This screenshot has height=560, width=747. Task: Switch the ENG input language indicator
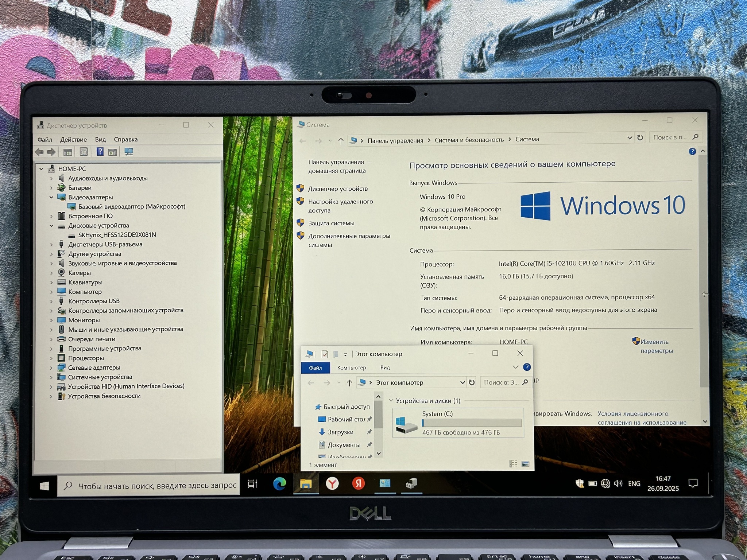[x=634, y=483]
